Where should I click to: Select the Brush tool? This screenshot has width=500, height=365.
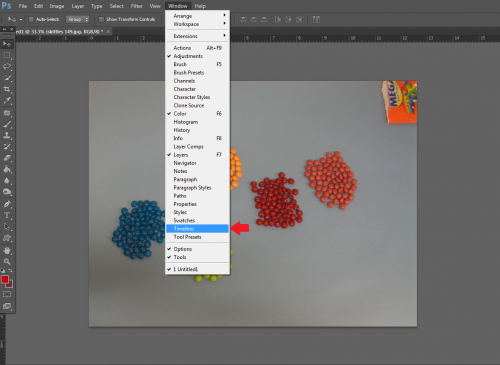[7, 124]
